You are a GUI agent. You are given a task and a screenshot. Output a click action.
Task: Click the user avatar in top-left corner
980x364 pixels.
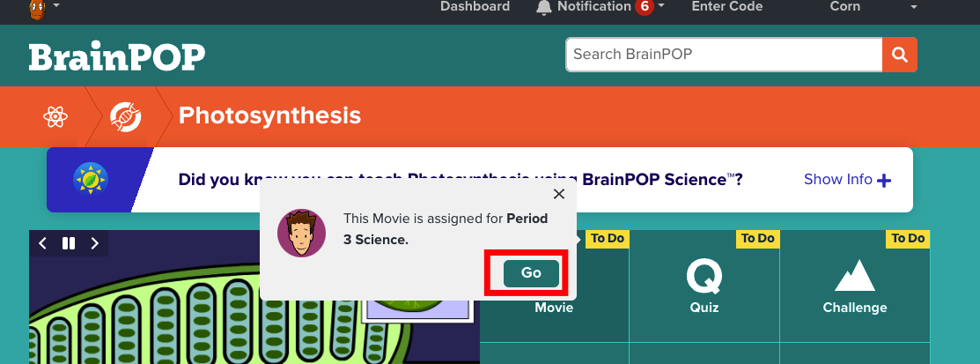click(37, 9)
